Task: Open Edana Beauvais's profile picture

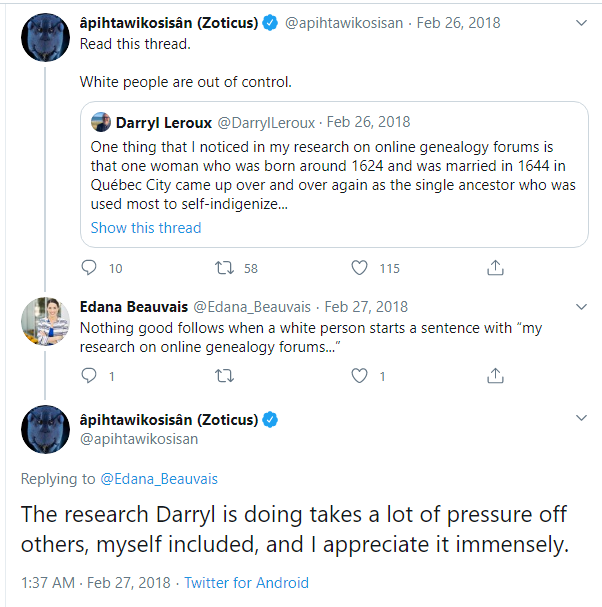Action: point(45,322)
